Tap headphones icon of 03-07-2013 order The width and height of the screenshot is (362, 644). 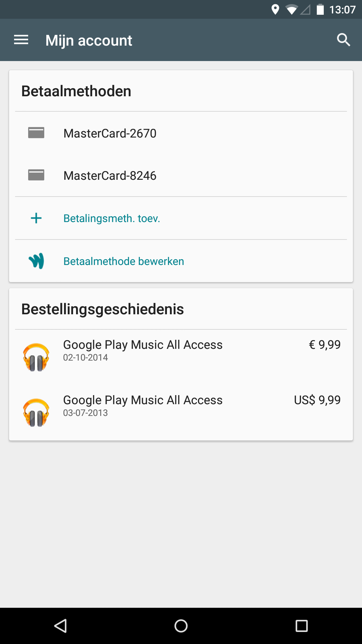(36, 413)
